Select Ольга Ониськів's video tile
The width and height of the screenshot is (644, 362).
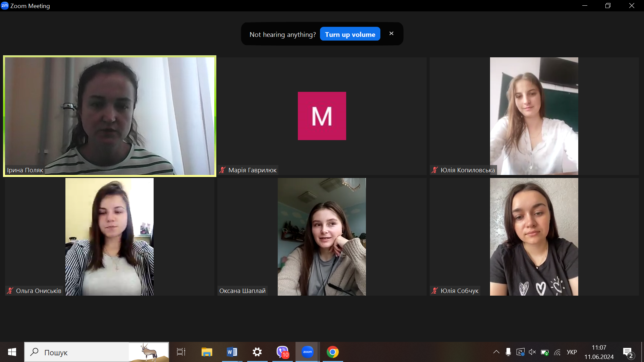click(109, 236)
